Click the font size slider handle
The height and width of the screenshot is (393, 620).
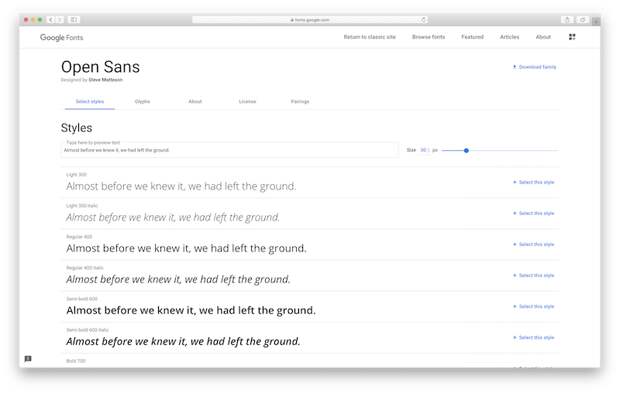click(x=466, y=150)
